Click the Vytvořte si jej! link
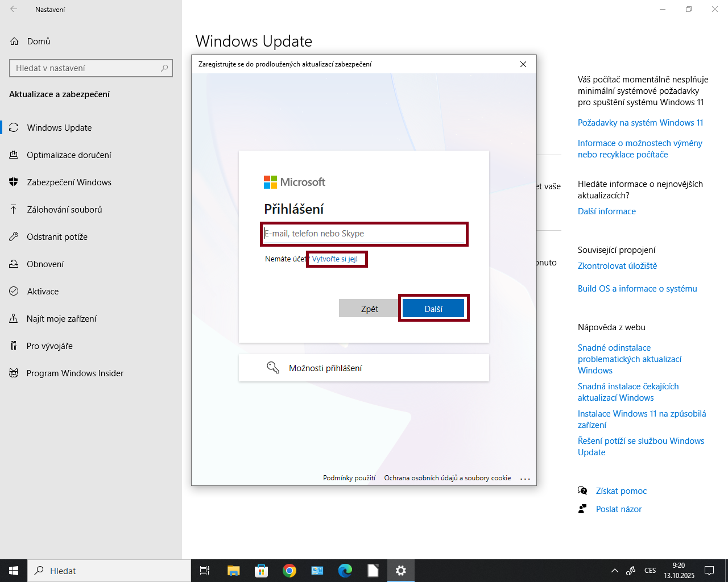Screen dimensions: 728x582 pyautogui.click(x=335, y=259)
